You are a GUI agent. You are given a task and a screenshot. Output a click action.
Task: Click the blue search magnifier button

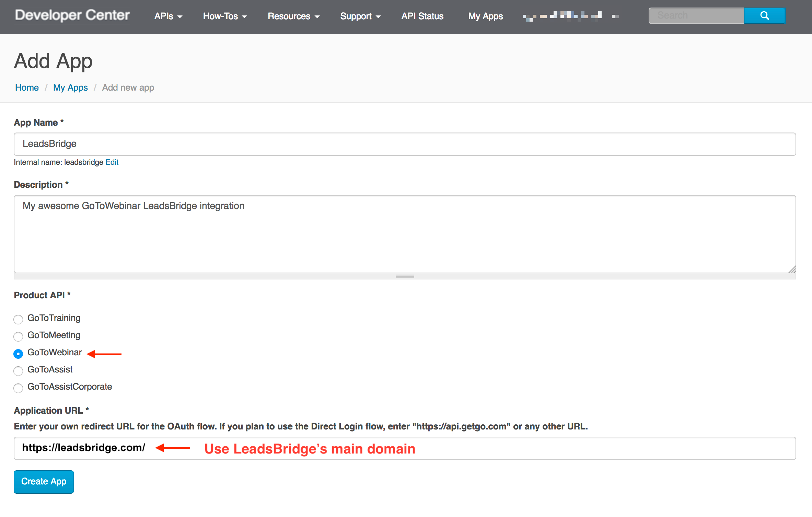click(x=764, y=16)
